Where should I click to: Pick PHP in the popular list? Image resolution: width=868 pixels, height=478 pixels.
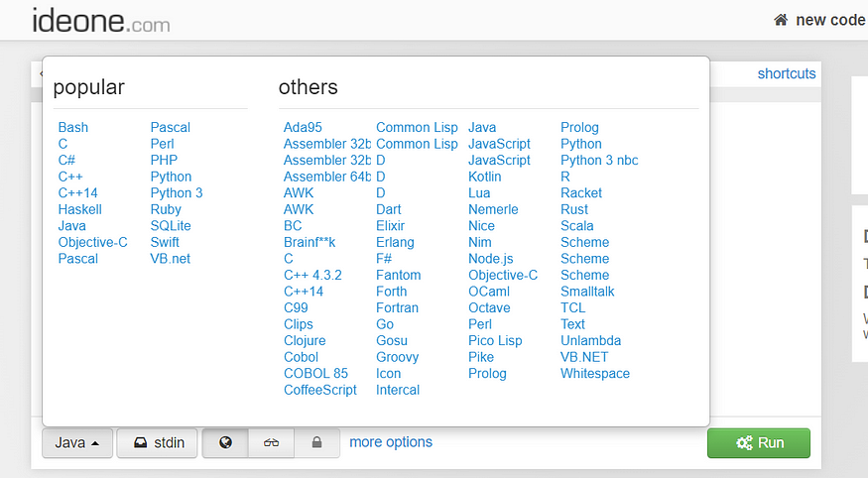pyautogui.click(x=164, y=160)
